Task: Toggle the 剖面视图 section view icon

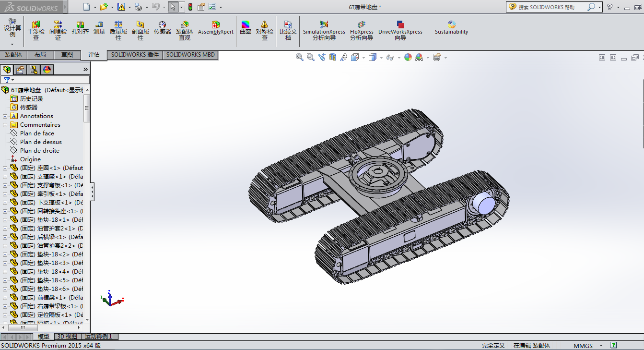Action: pyautogui.click(x=333, y=57)
